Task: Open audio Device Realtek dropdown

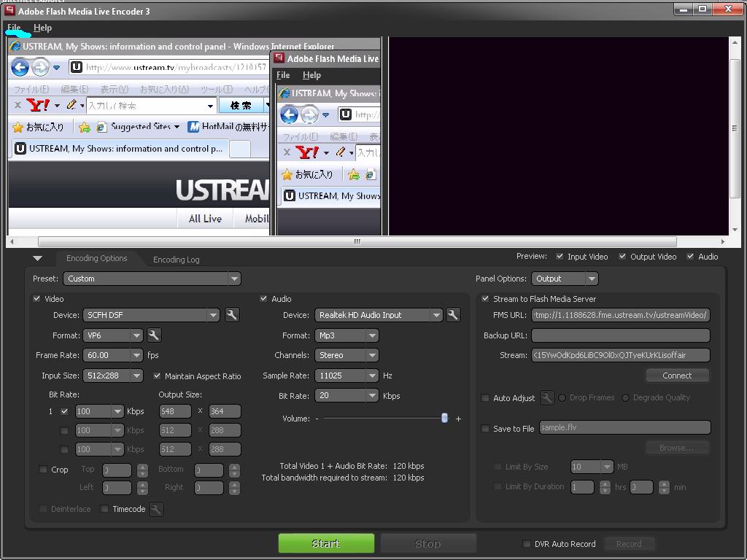Action: pos(379,315)
